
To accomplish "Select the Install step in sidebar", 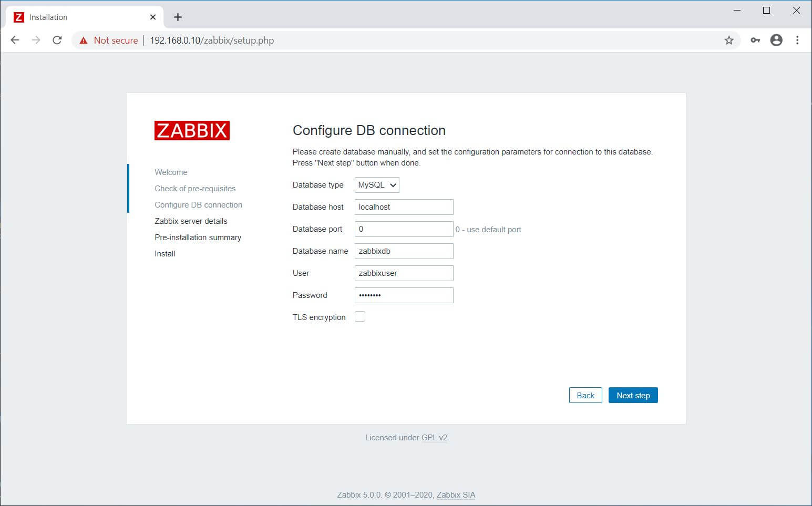I will (x=165, y=254).
